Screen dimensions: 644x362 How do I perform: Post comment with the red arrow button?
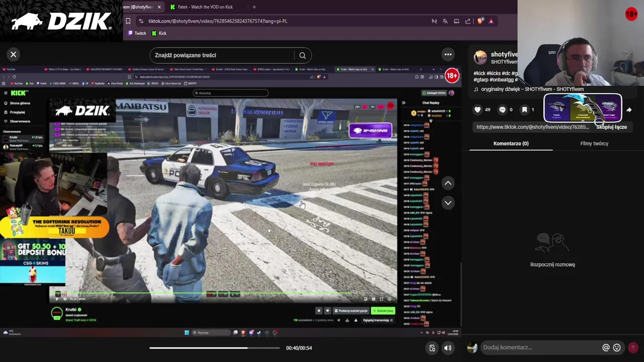point(633,347)
